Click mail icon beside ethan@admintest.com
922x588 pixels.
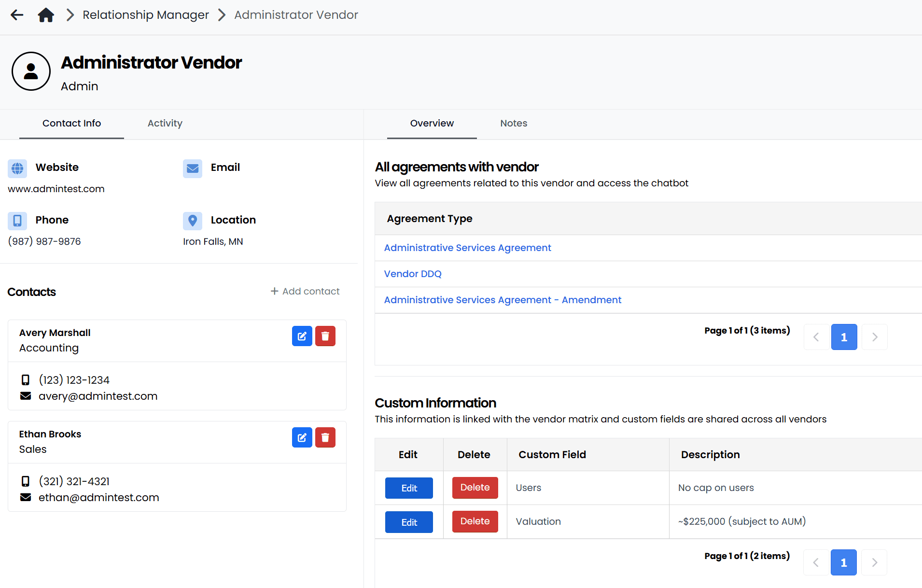(x=26, y=497)
